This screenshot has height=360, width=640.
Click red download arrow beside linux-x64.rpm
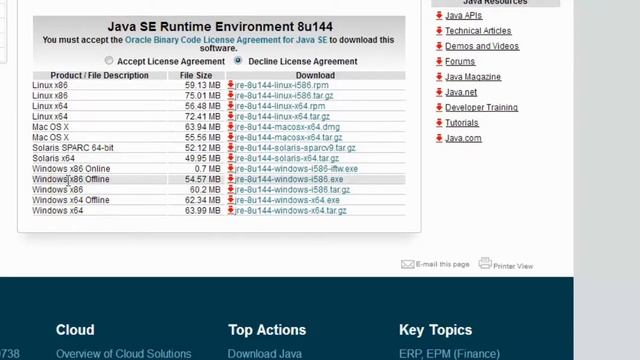[231, 106]
